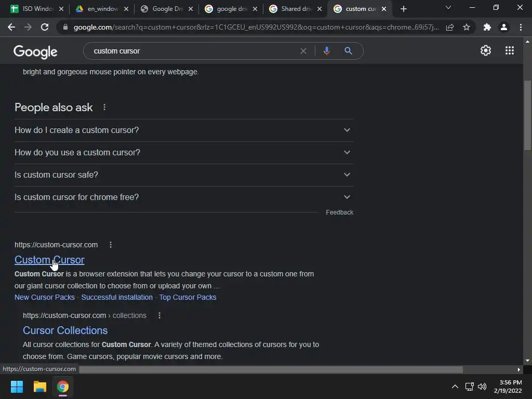This screenshot has height=399, width=532.
Task: Open the options menu beside People also ask
Action: tap(104, 107)
